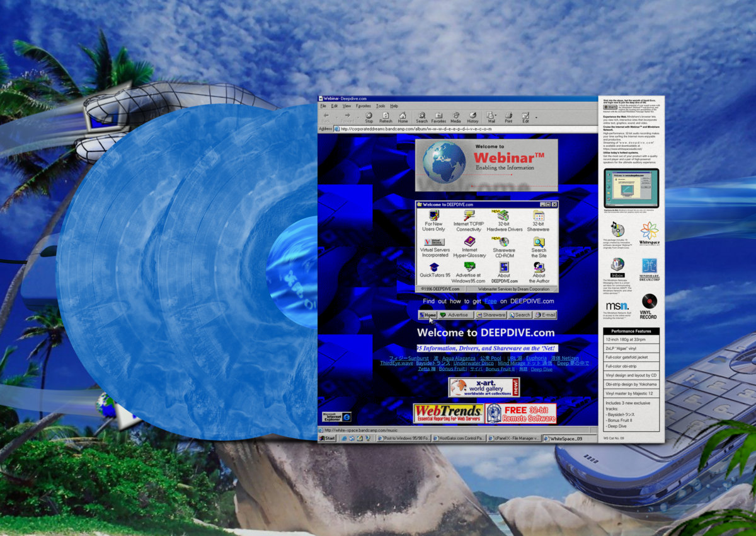Open the Shareware CD-ROM icon
Viewport: 756px width, 536px height.
504,242
